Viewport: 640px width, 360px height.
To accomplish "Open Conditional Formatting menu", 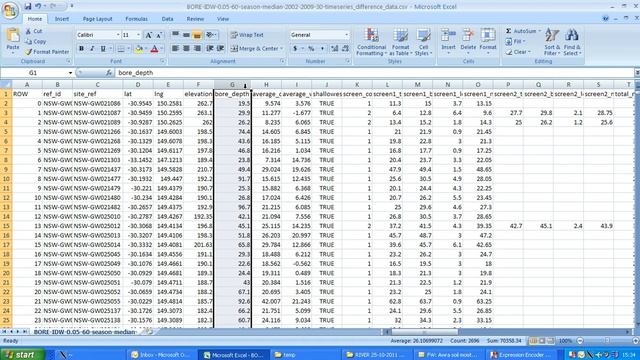I will point(371,42).
